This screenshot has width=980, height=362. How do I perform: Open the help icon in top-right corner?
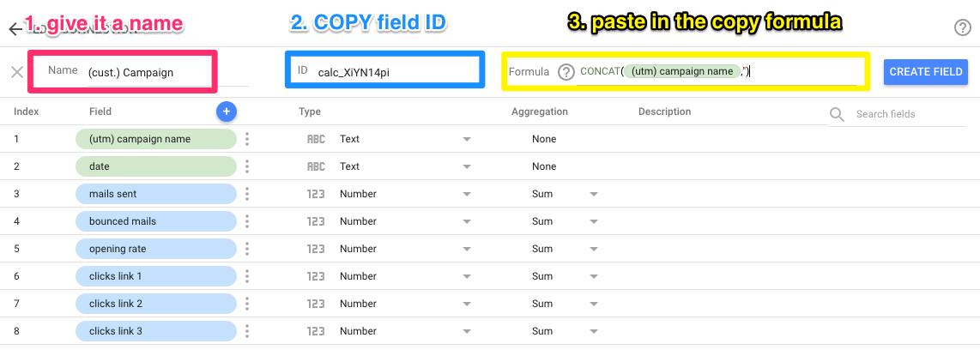[962, 27]
